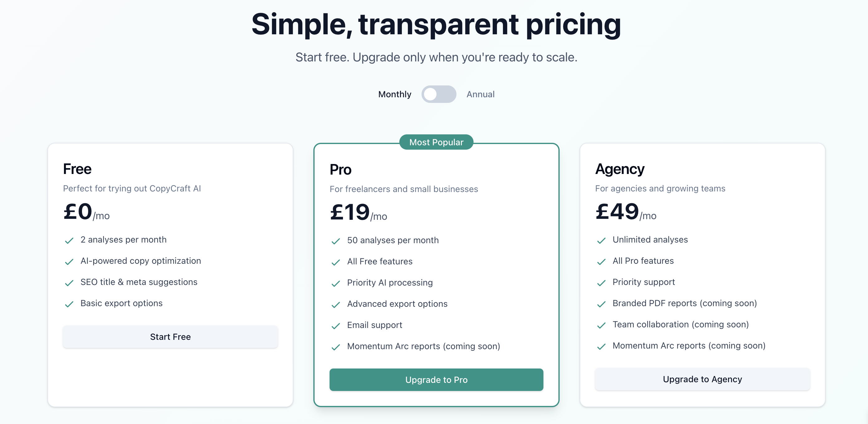Click the Upgrade to Agency button
This screenshot has width=868, height=424.
(702, 379)
